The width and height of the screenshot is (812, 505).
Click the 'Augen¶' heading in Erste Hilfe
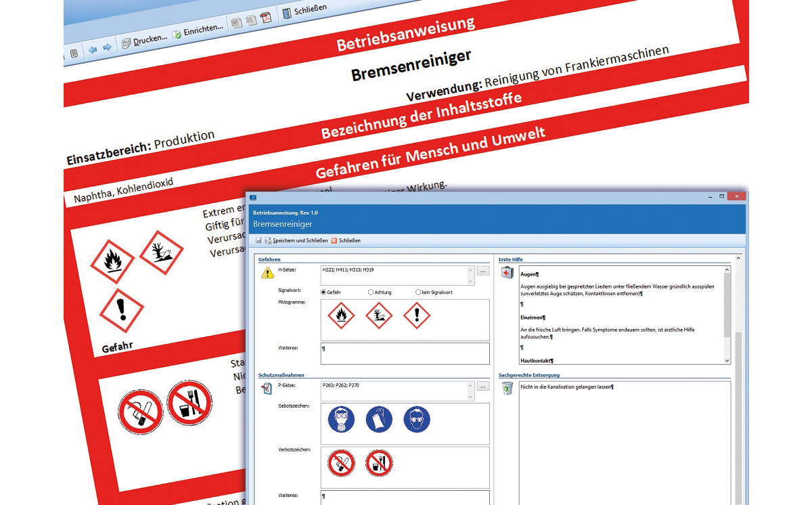click(x=530, y=274)
